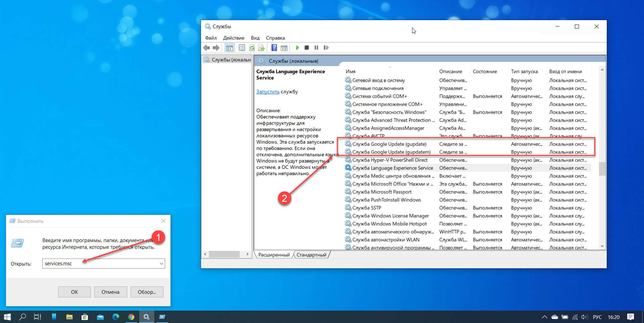Click scroll up arrow of services list
Image resolution: width=644 pixels, height=323 pixels.
click(602, 70)
